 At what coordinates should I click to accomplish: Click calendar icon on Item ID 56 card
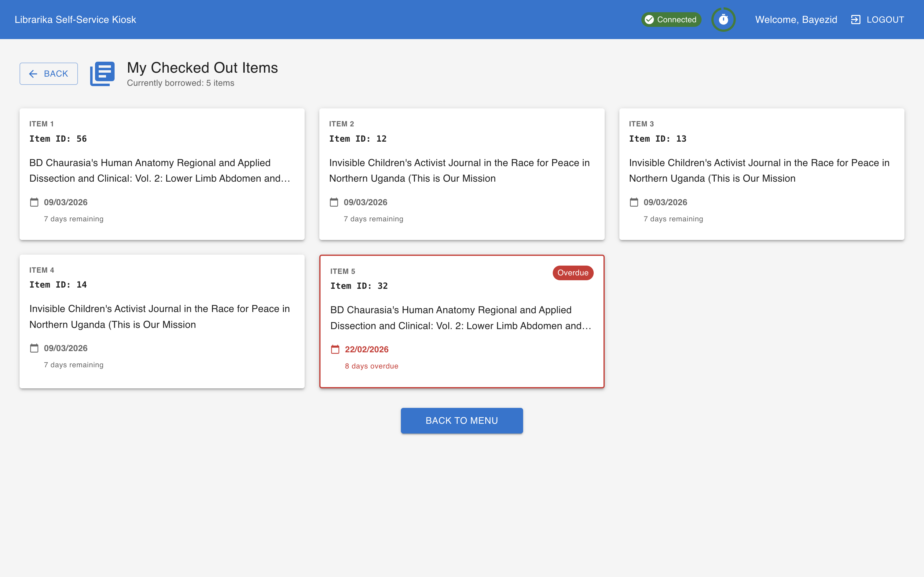pos(34,202)
